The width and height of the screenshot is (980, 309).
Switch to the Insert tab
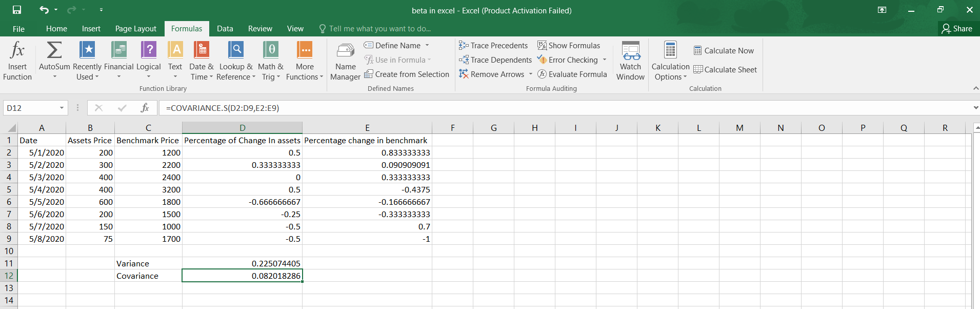click(x=91, y=29)
